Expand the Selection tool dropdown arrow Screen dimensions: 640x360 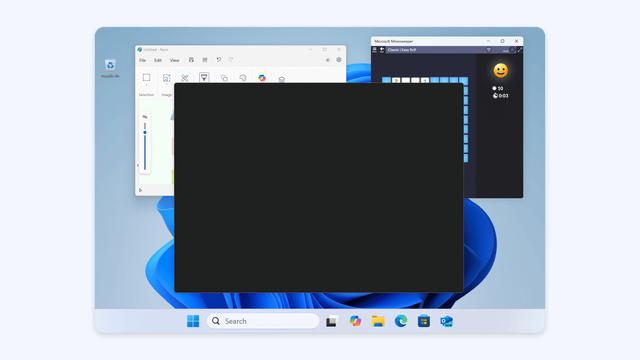point(146,85)
